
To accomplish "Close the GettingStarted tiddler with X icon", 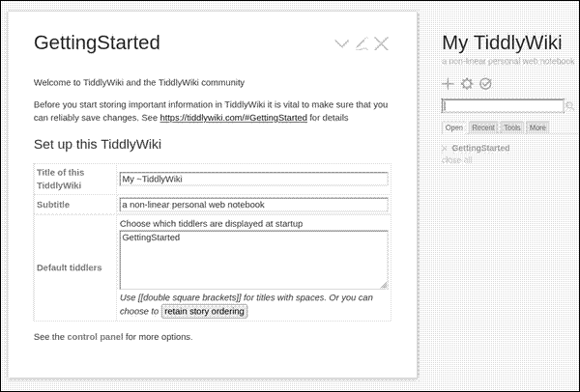I will (382, 43).
